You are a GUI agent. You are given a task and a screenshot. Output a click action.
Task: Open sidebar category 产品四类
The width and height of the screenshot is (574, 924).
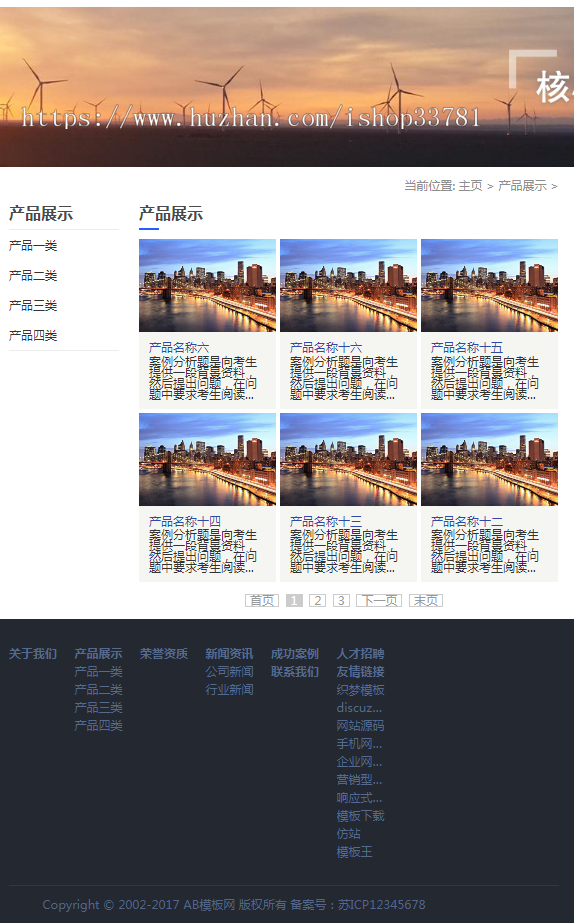click(x=33, y=336)
